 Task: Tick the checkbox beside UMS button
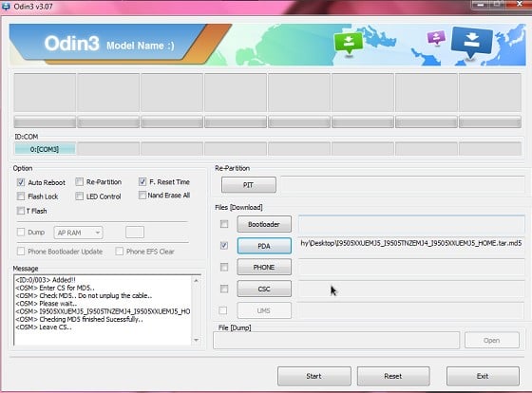[x=223, y=310]
